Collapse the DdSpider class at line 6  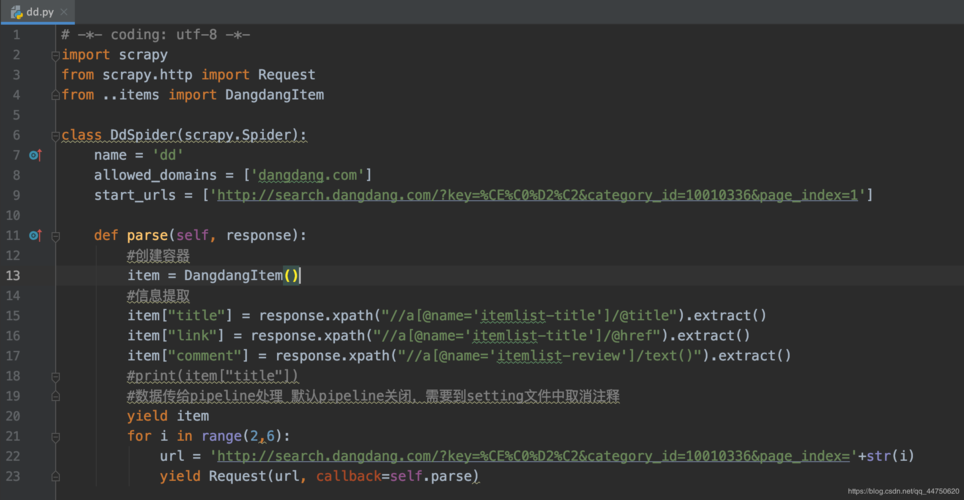(x=56, y=135)
